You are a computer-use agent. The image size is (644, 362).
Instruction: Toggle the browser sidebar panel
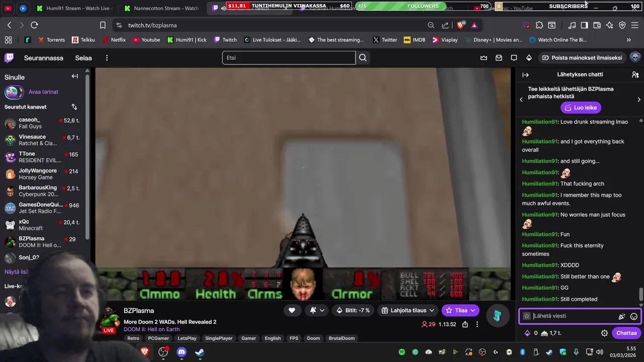click(x=584, y=25)
